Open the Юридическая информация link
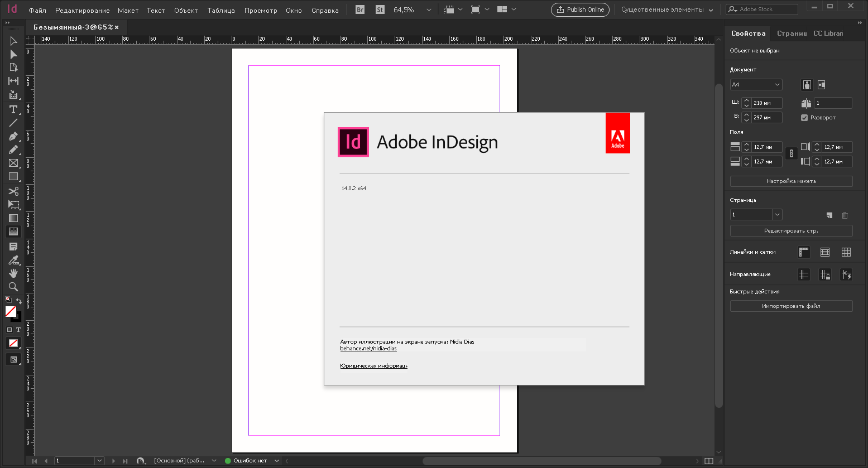This screenshot has width=868, height=468. [x=373, y=366]
